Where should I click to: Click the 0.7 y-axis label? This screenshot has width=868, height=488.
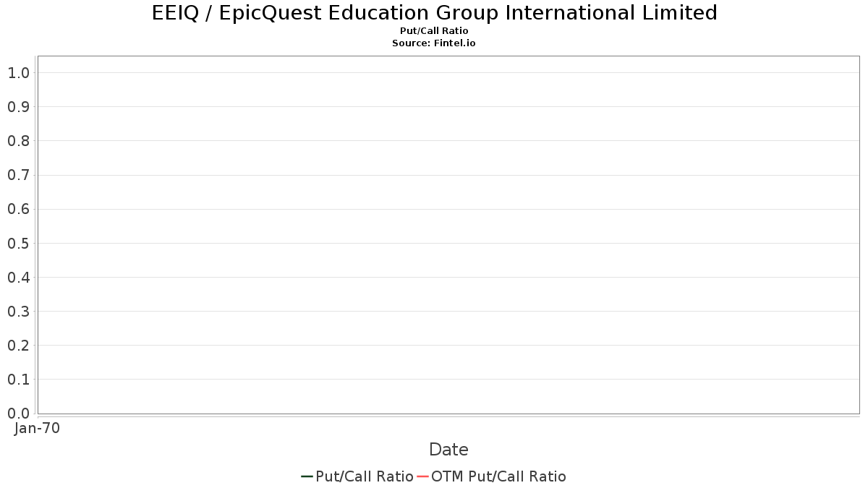click(19, 175)
